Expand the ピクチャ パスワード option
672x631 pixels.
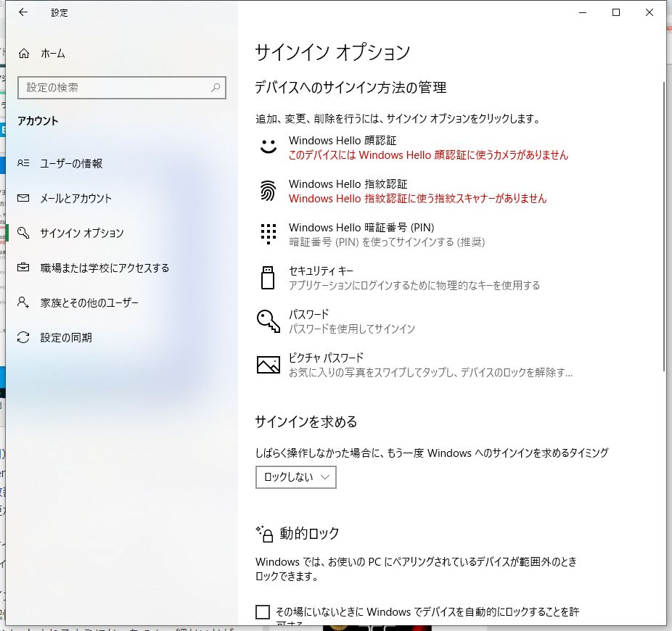[414, 365]
